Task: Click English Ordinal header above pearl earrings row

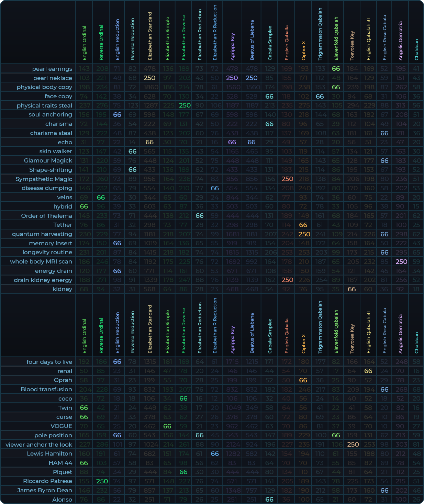Action: [x=84, y=43]
